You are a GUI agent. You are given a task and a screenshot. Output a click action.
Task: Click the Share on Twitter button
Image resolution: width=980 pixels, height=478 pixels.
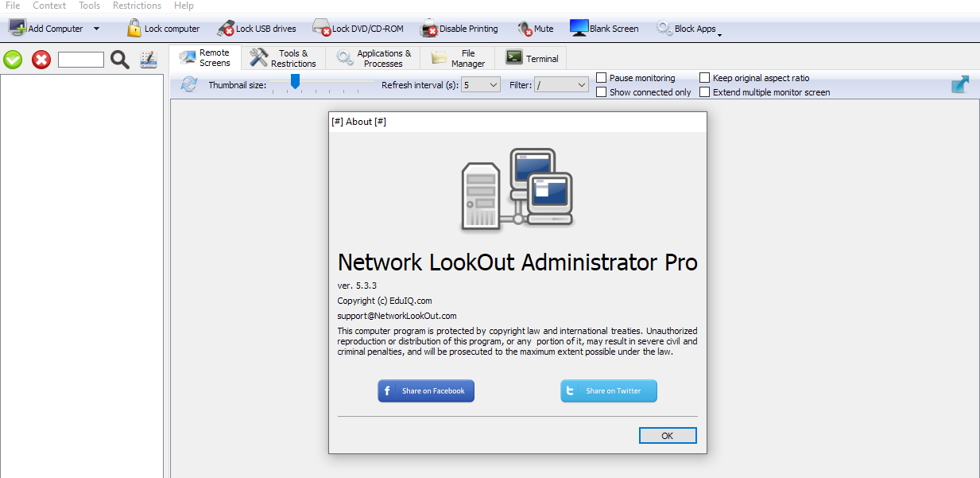pos(609,391)
